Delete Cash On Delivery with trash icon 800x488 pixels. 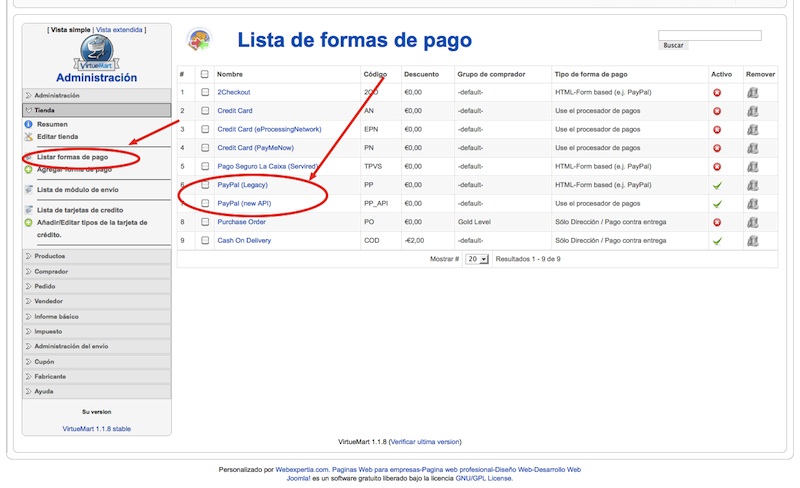click(753, 241)
